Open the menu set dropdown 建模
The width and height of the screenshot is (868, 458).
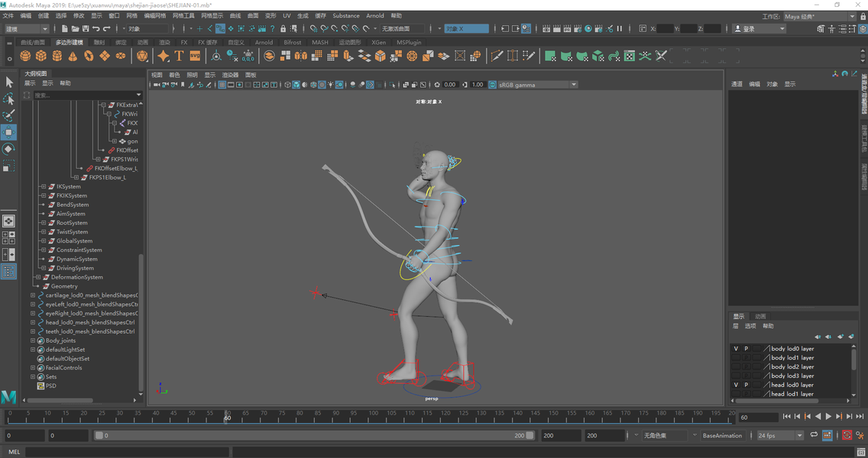[27, 28]
